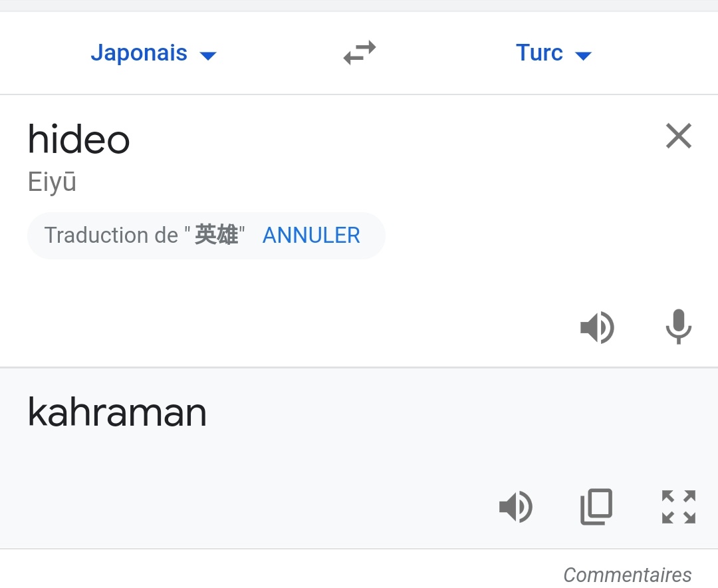Expand the arrow beside Turc
718x588 pixels.
point(583,56)
